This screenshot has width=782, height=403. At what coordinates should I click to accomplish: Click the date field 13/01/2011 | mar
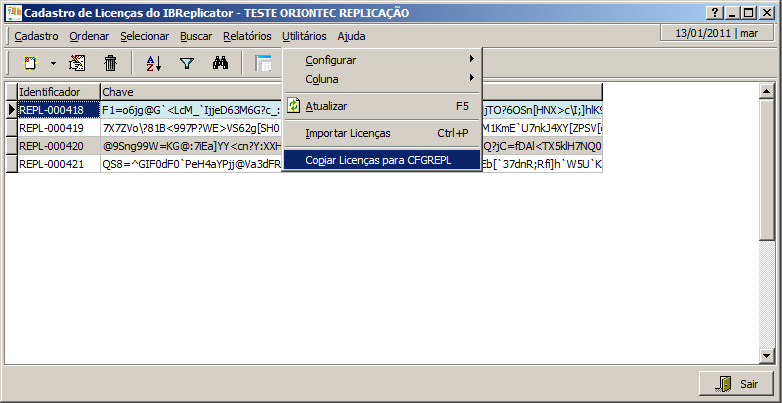pos(717,33)
